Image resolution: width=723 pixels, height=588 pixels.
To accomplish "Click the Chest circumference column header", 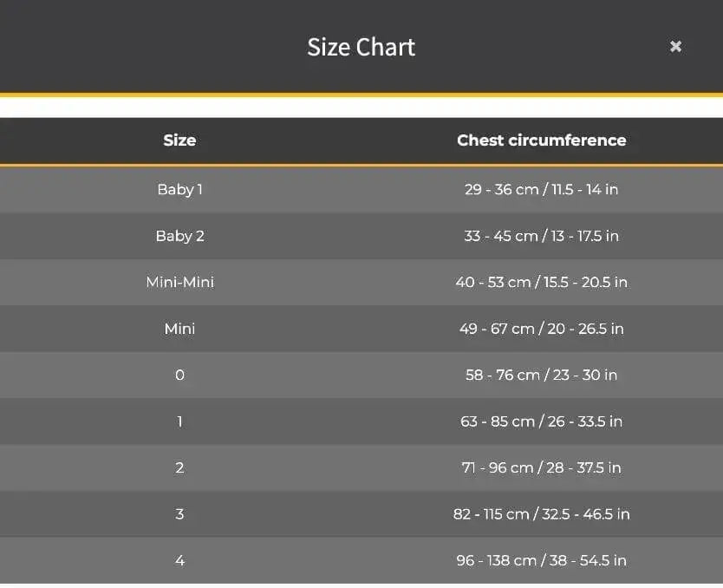I will tap(541, 140).
